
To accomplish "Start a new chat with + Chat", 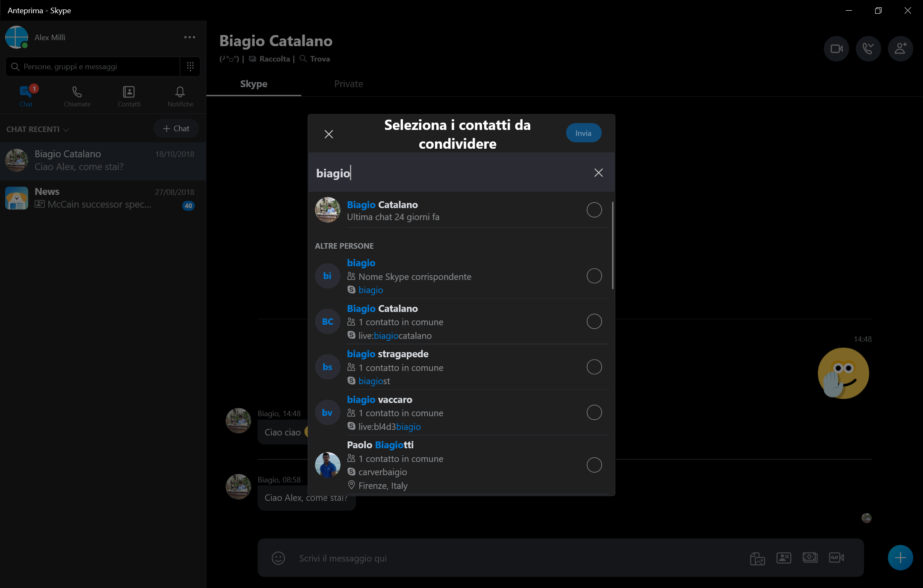I will coord(176,129).
